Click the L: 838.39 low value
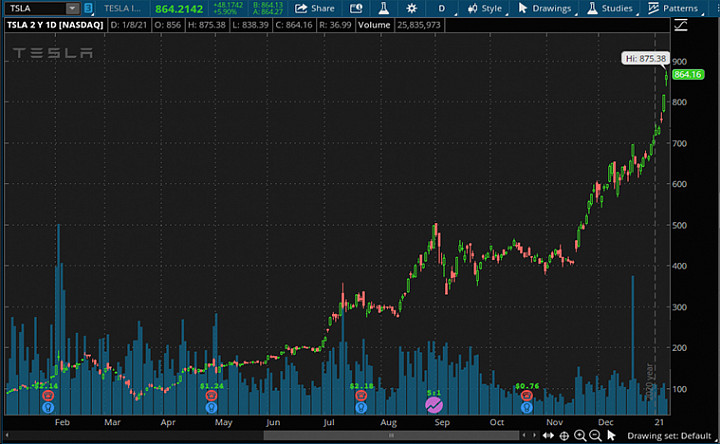720x444 pixels. click(x=250, y=25)
